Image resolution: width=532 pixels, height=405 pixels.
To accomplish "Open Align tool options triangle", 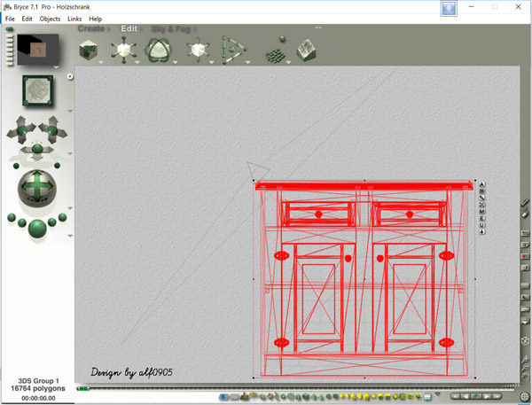I will pyautogui.click(x=248, y=62).
